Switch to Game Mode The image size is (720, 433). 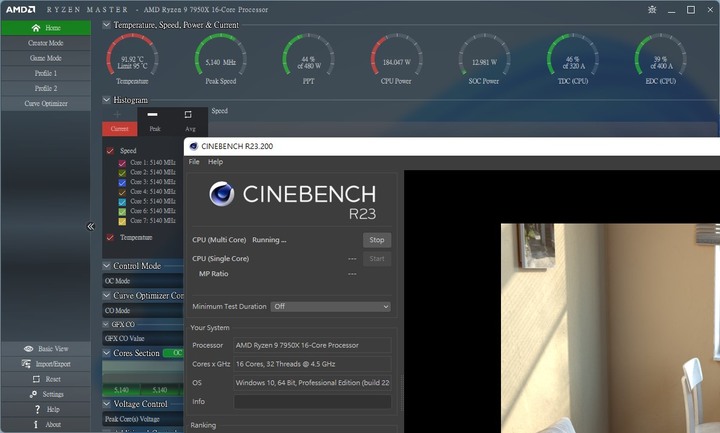[45, 58]
